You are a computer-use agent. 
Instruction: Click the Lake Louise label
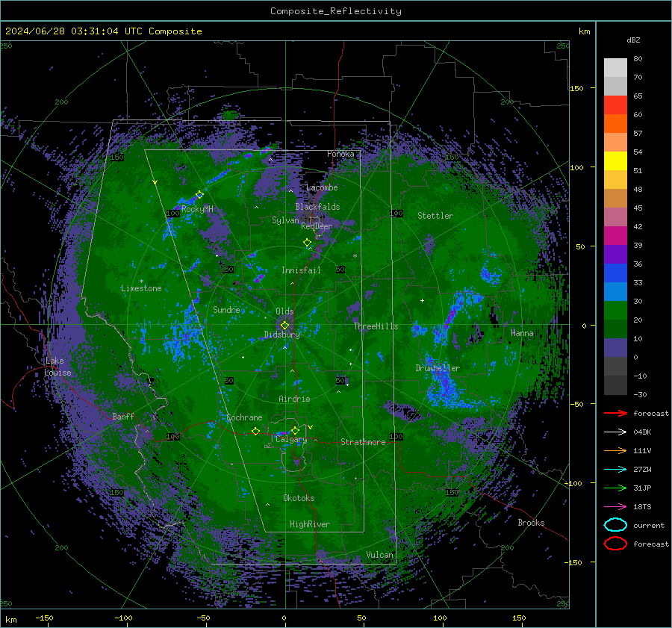58,367
